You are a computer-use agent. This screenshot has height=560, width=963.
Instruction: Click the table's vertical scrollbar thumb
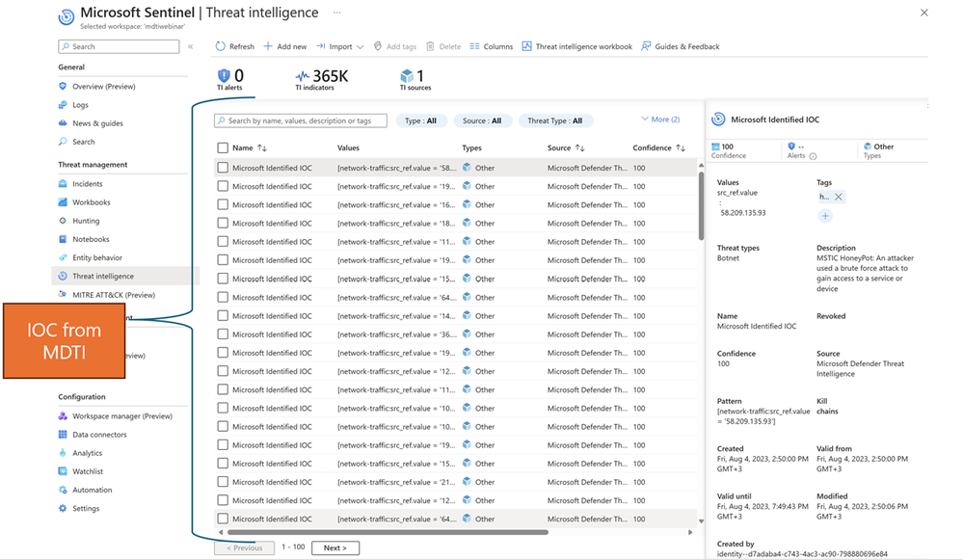click(702, 206)
